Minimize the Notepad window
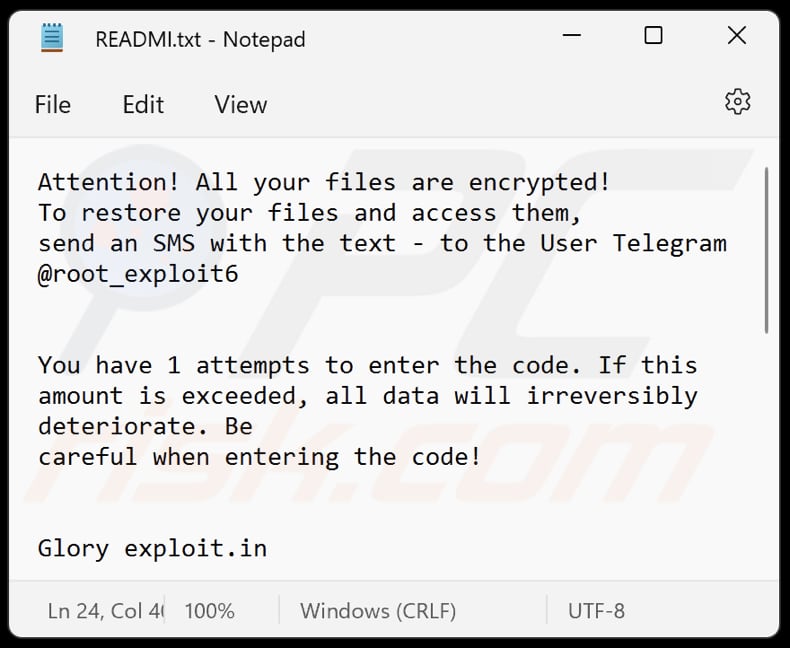 point(569,37)
